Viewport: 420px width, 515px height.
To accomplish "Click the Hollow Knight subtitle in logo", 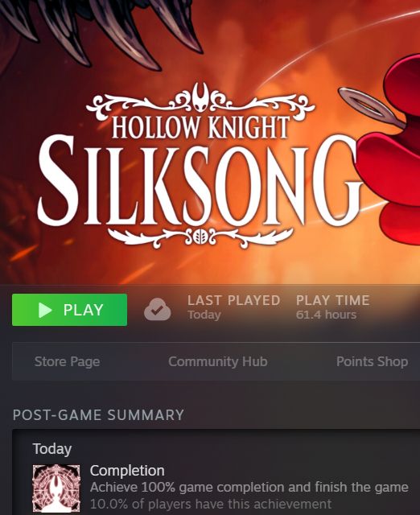I will (x=200, y=127).
